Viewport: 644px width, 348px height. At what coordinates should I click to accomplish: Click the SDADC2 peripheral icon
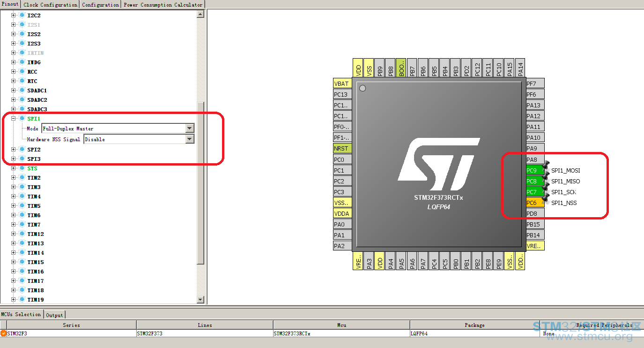[22, 100]
